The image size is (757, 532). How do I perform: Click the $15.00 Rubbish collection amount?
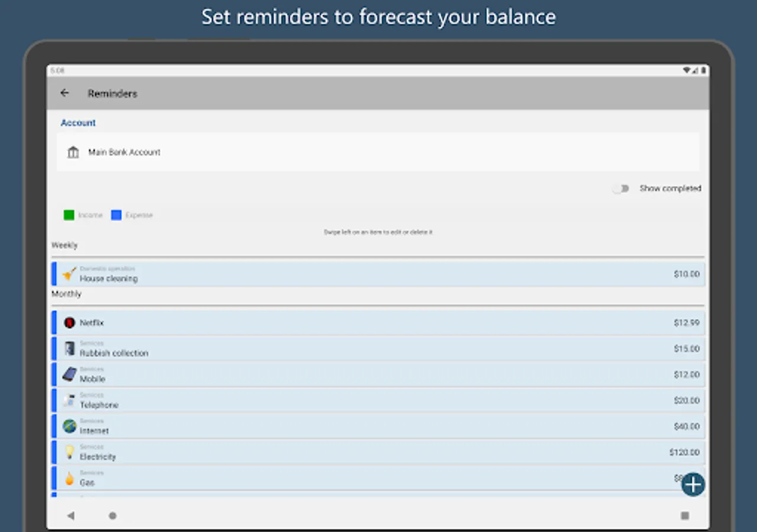coord(687,349)
